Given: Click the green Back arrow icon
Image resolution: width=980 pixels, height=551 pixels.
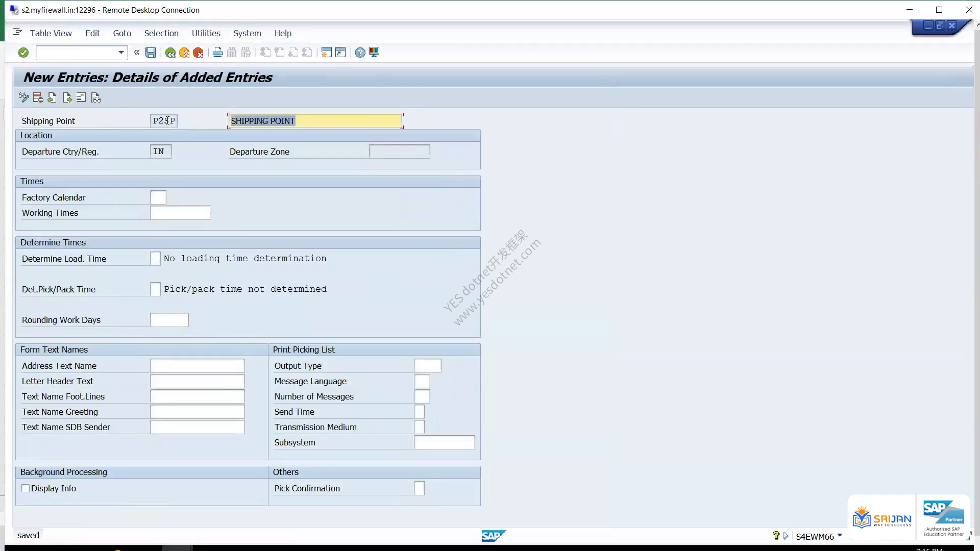Looking at the screenshot, I should [170, 53].
